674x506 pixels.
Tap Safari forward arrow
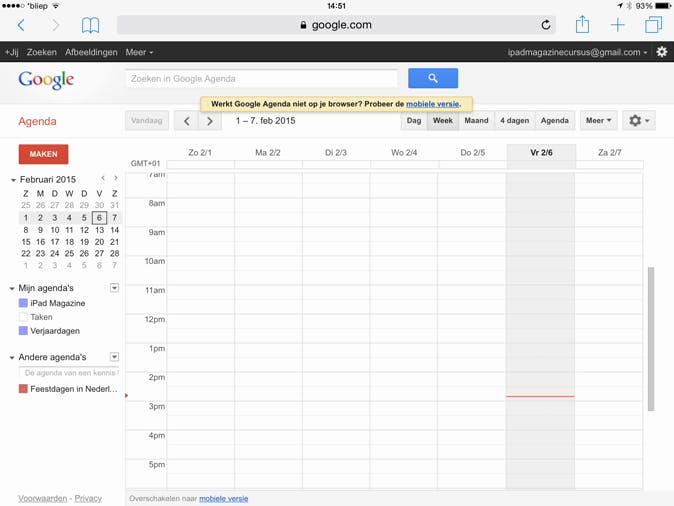[55, 25]
